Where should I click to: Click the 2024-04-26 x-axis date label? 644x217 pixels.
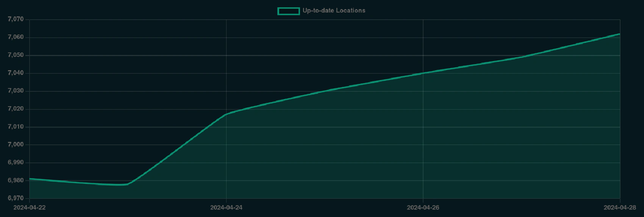coord(423,208)
